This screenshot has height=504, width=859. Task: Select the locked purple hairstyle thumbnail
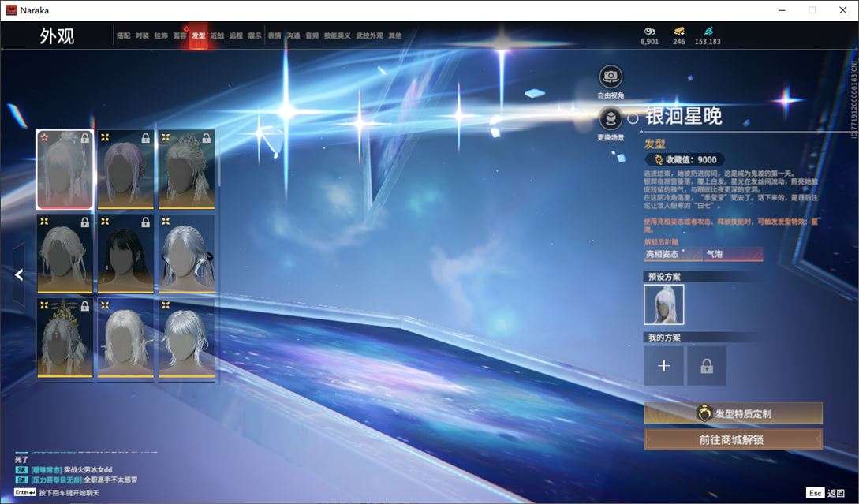[x=125, y=170]
